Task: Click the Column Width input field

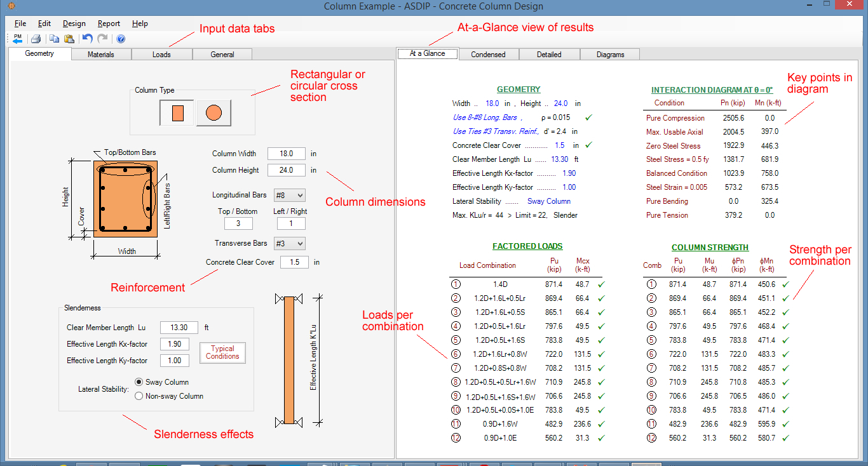Action: [x=286, y=153]
